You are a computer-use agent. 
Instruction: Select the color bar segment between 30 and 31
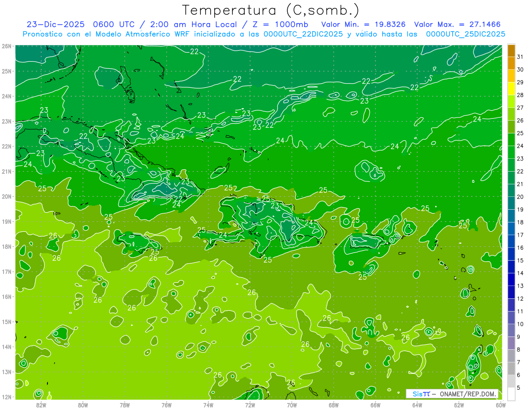[512, 63]
